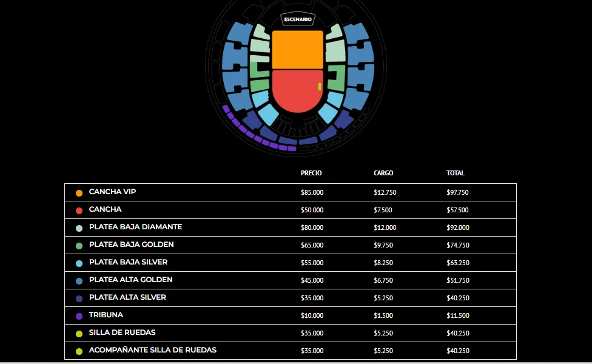Click the CARGO column header
The height and width of the screenshot is (364, 592).
tap(383, 173)
